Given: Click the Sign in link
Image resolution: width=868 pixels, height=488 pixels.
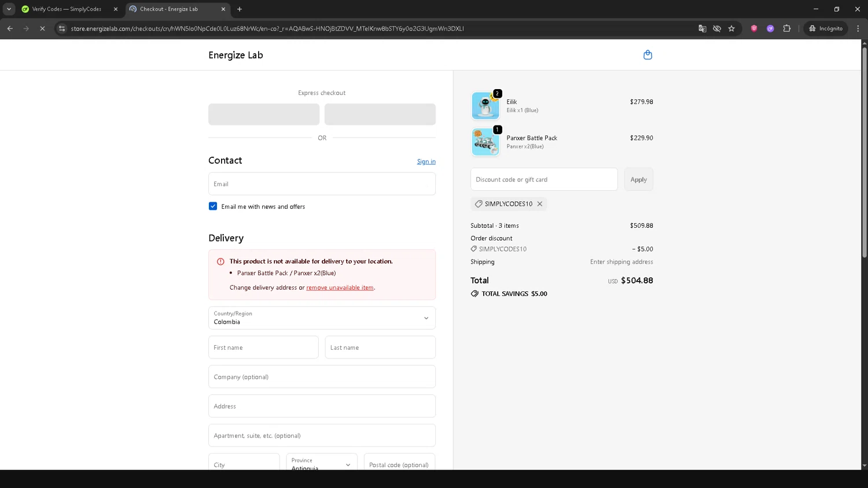Looking at the screenshot, I should (426, 162).
